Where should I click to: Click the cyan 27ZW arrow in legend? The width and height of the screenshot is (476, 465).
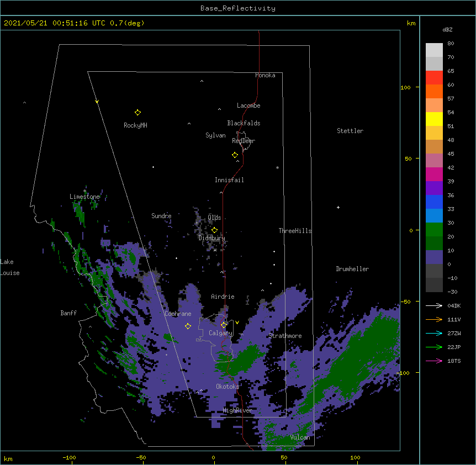coord(434,333)
